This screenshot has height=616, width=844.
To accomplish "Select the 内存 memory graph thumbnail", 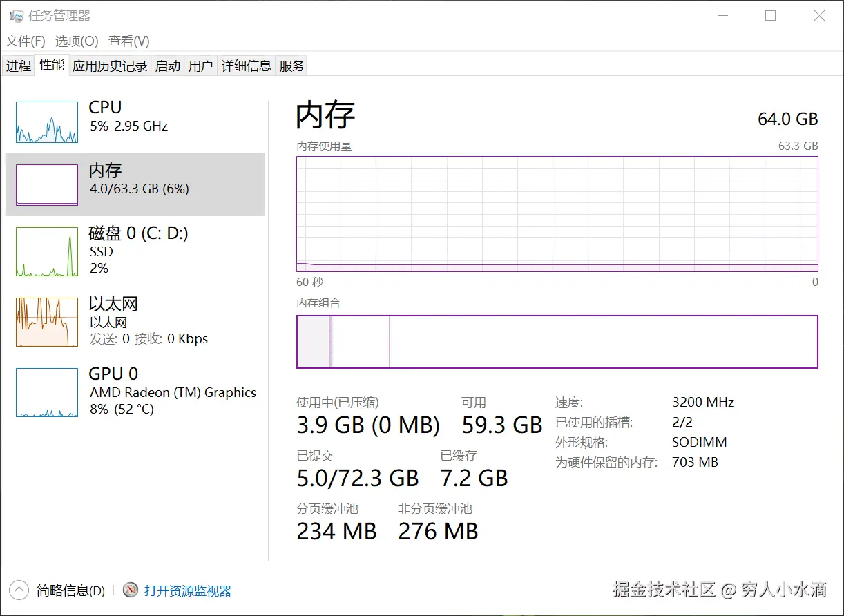I will [47, 184].
